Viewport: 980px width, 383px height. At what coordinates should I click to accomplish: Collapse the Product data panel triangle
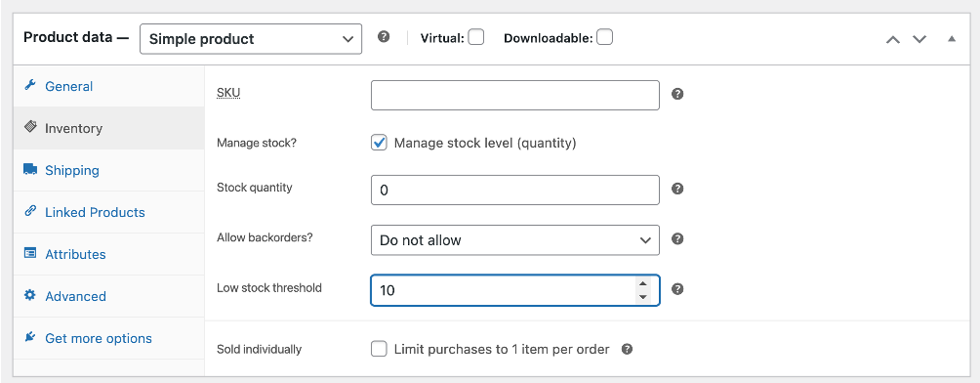[952, 39]
